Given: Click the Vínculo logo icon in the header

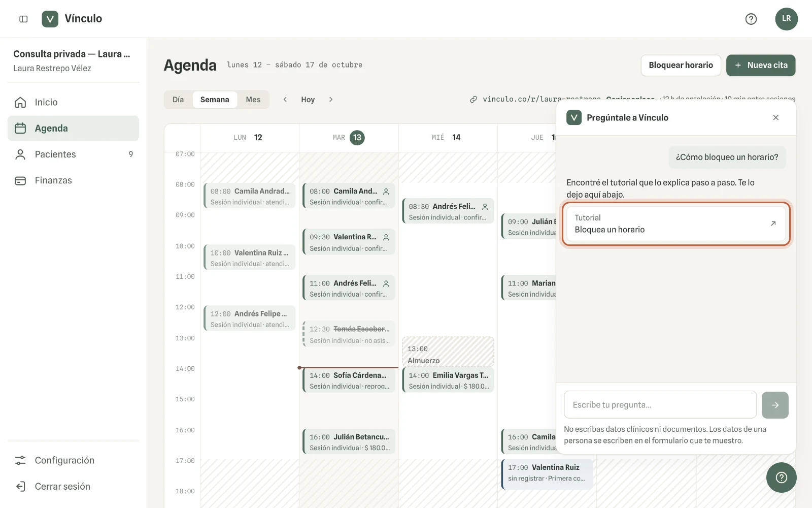Looking at the screenshot, I should [50, 19].
